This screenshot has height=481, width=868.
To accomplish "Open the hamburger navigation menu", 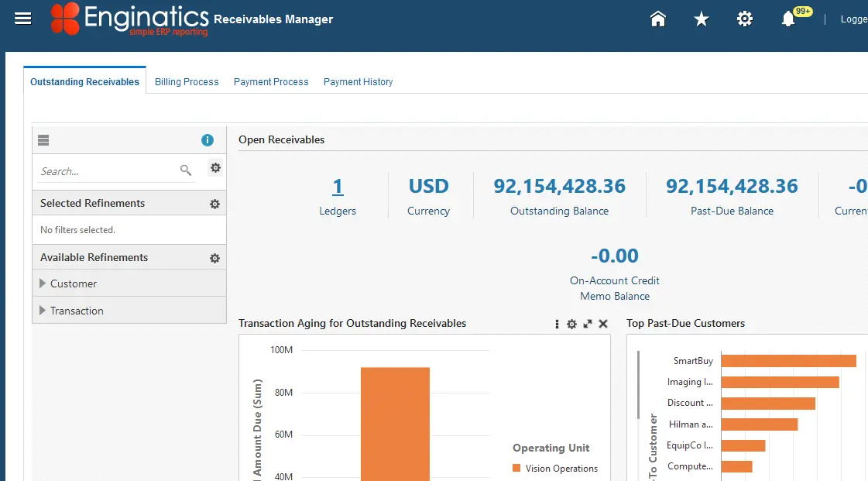I will 23,19.
